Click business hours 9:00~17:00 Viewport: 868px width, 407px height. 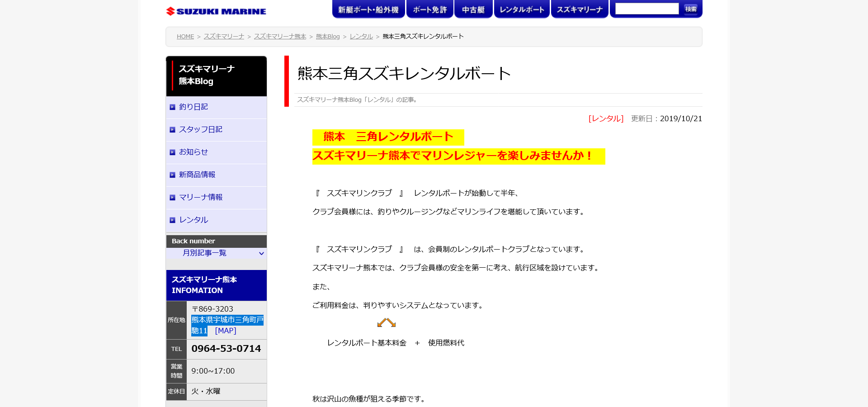[213, 371]
